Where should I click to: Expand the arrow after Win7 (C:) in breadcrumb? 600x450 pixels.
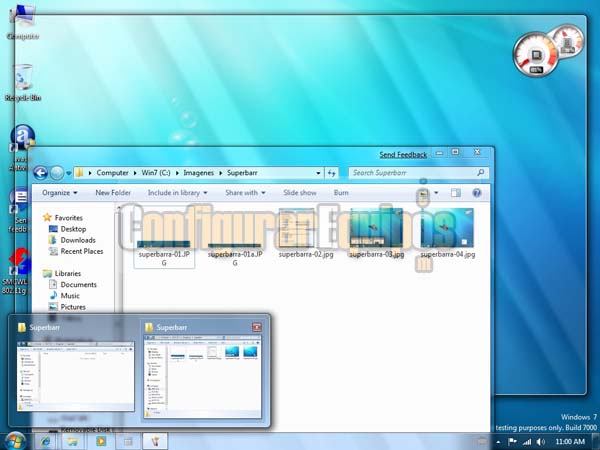[x=177, y=173]
